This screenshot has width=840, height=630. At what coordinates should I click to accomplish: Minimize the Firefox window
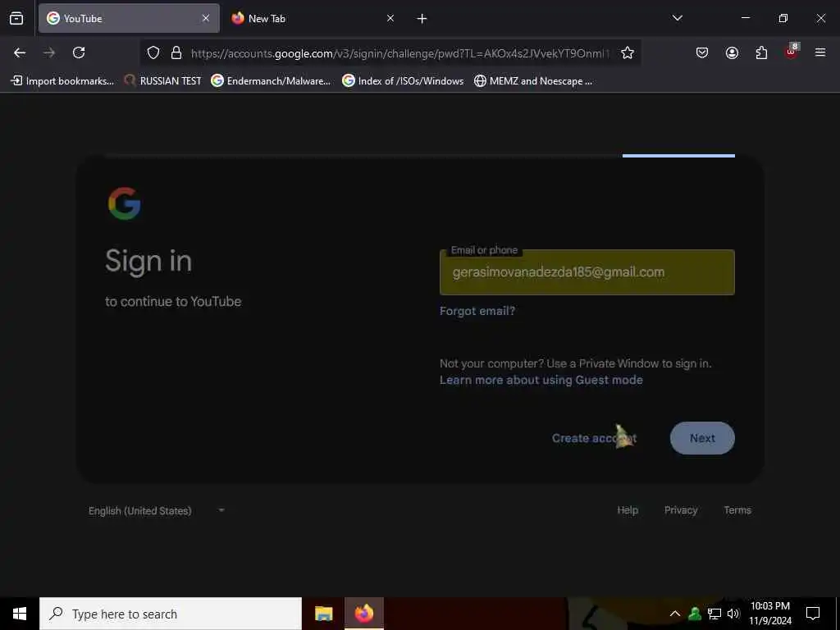pyautogui.click(x=746, y=18)
